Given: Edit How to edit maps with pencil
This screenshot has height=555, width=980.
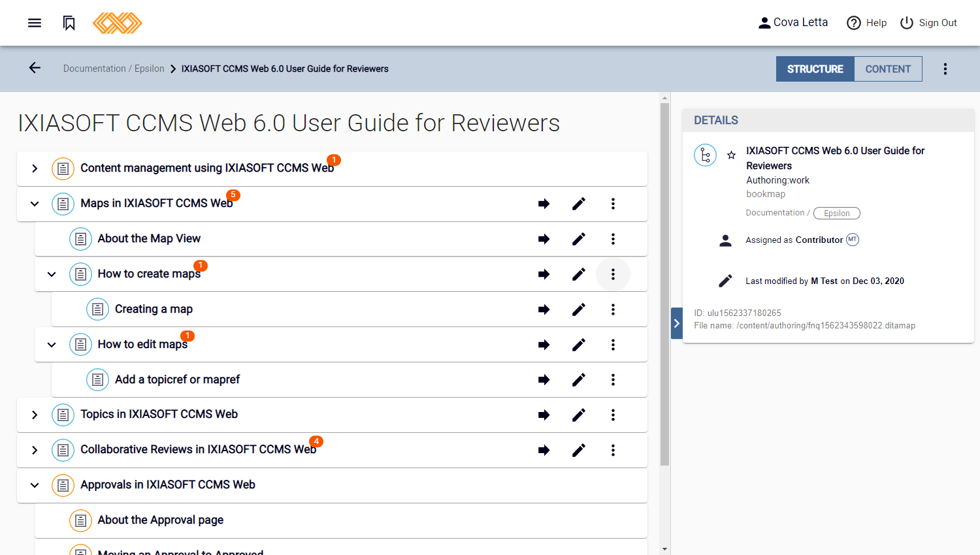Looking at the screenshot, I should point(579,345).
